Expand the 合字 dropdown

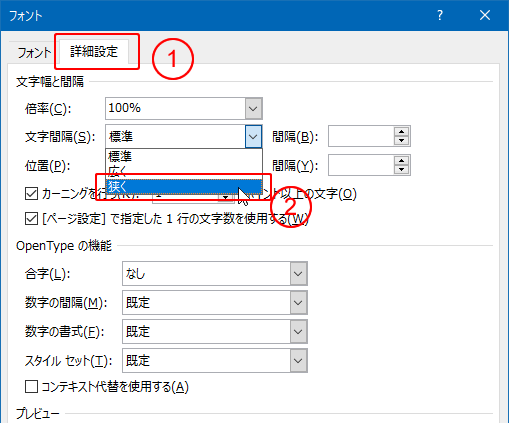[x=298, y=274]
